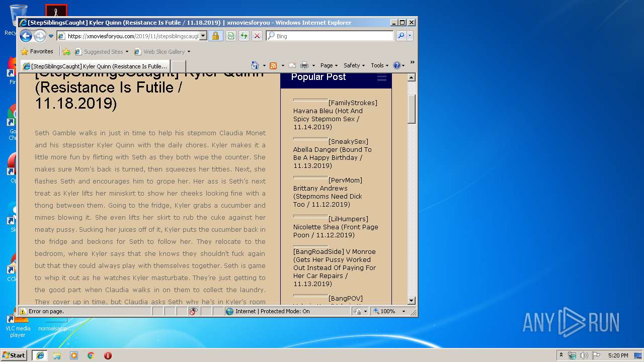Click the URL address bar field

click(x=128, y=36)
